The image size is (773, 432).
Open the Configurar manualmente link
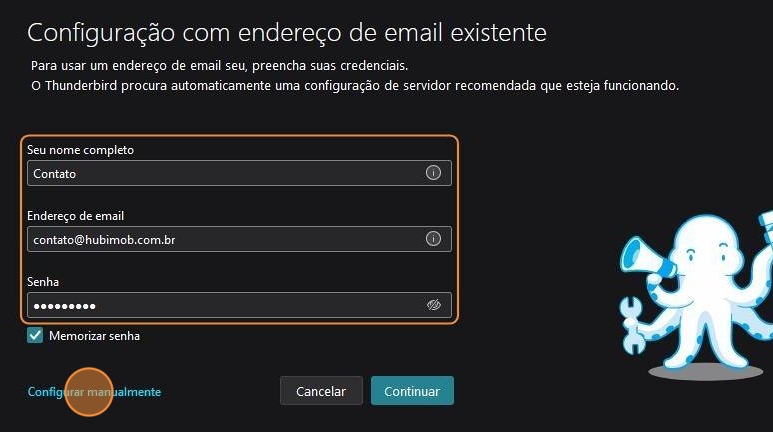pyautogui.click(x=94, y=392)
